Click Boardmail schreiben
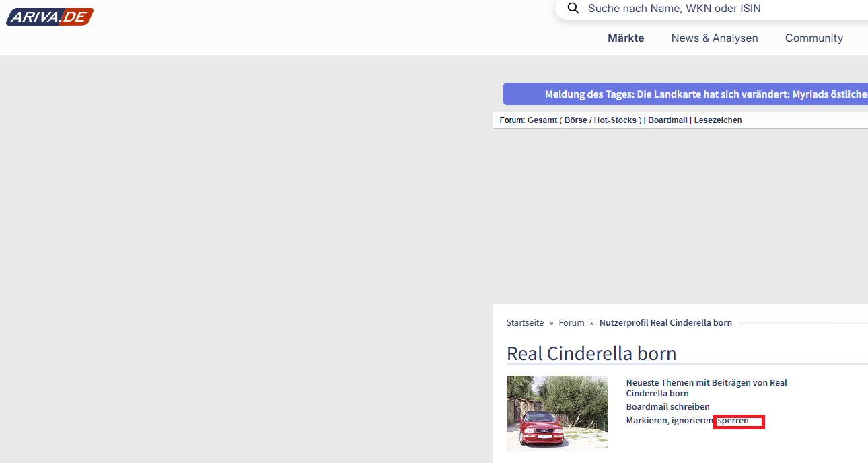The image size is (868, 463). [667, 407]
